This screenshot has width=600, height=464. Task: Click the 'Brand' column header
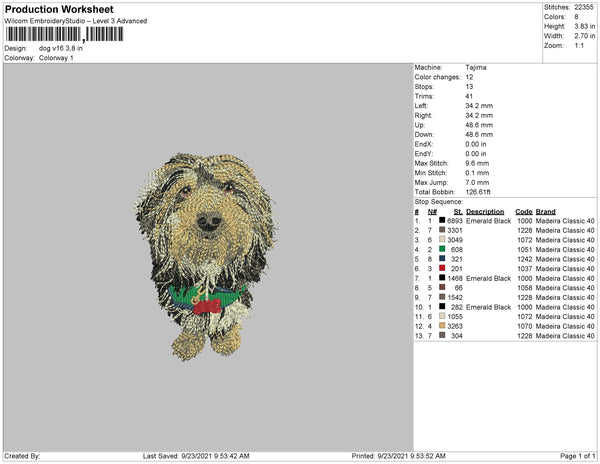point(546,212)
